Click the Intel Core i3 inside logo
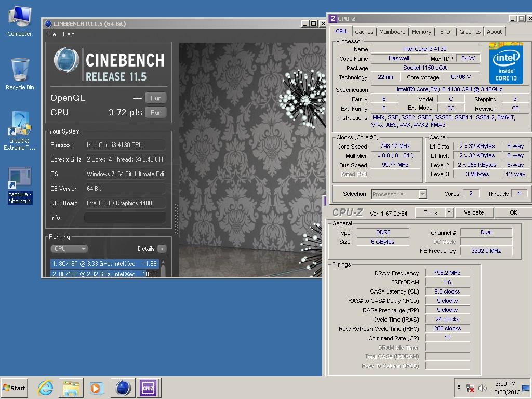This screenshot has width=532, height=399. tap(506, 63)
